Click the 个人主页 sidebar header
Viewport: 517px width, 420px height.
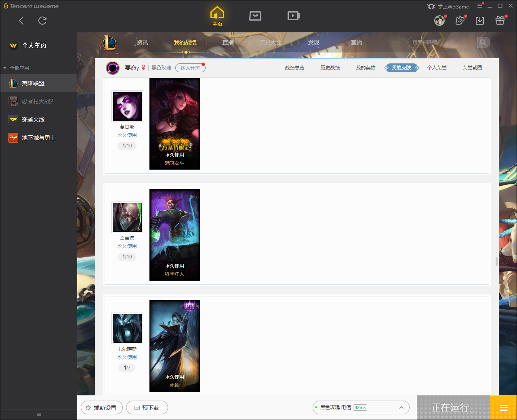tap(38, 46)
